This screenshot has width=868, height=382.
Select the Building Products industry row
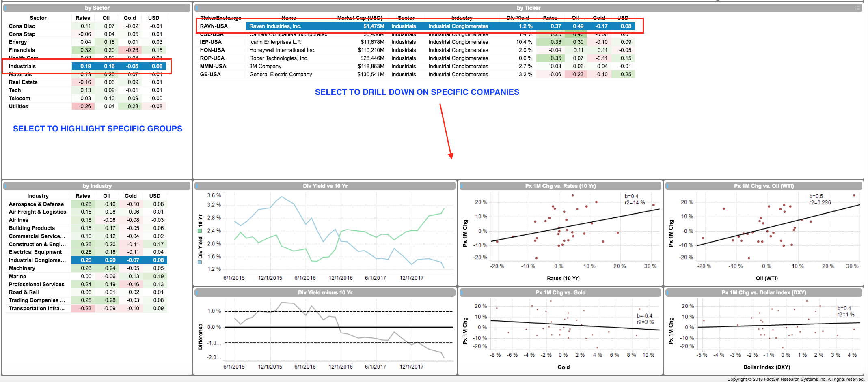(x=86, y=228)
